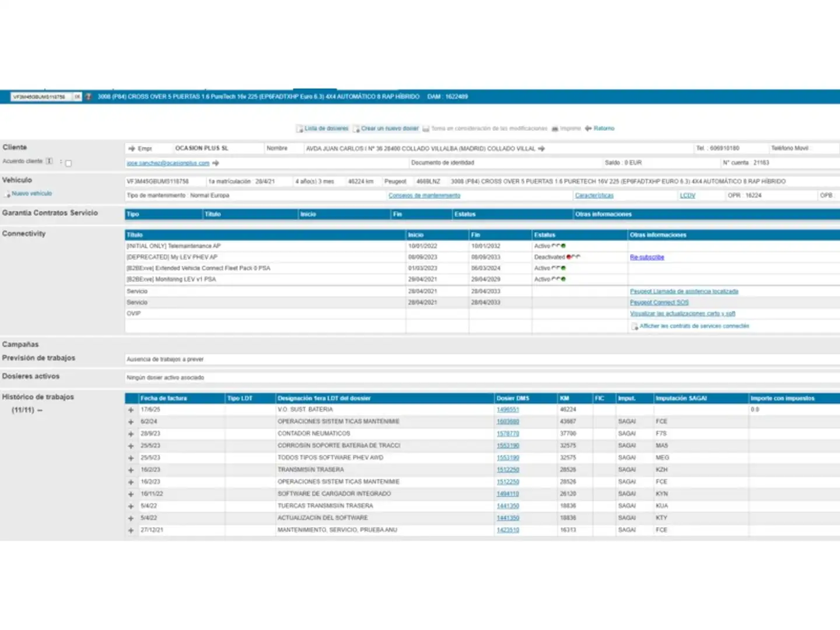Viewport: 840px width, 630px height.
Task: Click the Dosier DMS column header
Action: click(513, 398)
